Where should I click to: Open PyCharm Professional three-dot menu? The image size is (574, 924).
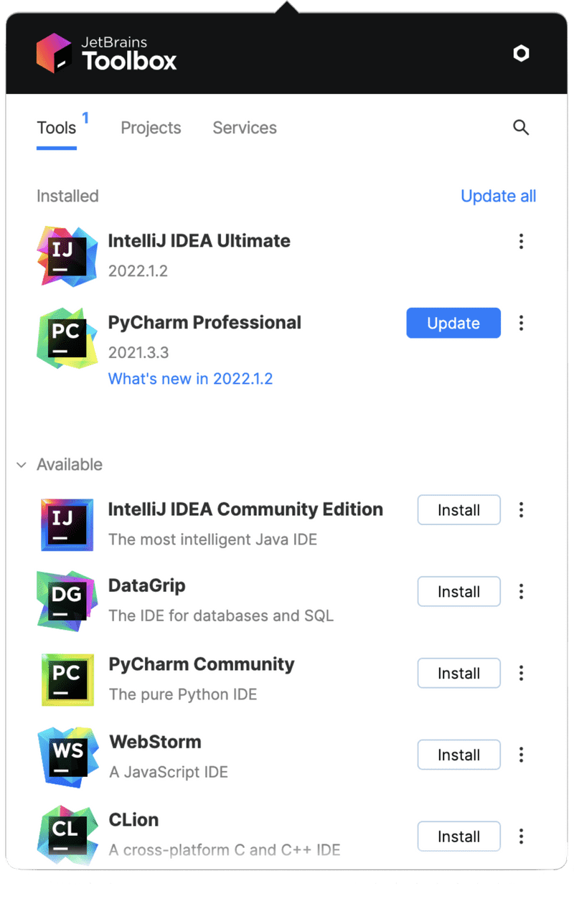(521, 323)
